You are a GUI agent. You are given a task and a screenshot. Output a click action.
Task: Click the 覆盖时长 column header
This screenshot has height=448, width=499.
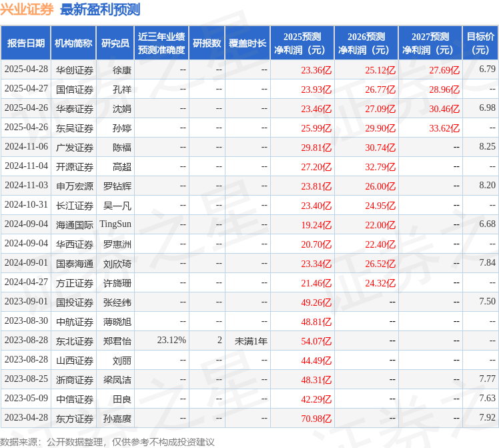(247, 43)
